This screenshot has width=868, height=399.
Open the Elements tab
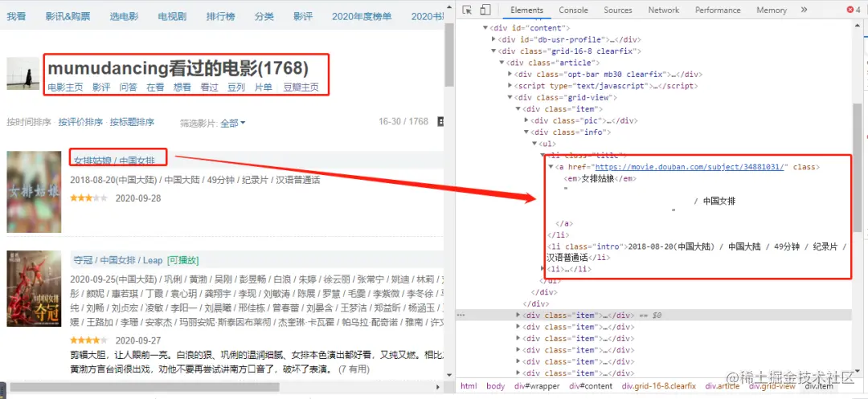pos(526,10)
